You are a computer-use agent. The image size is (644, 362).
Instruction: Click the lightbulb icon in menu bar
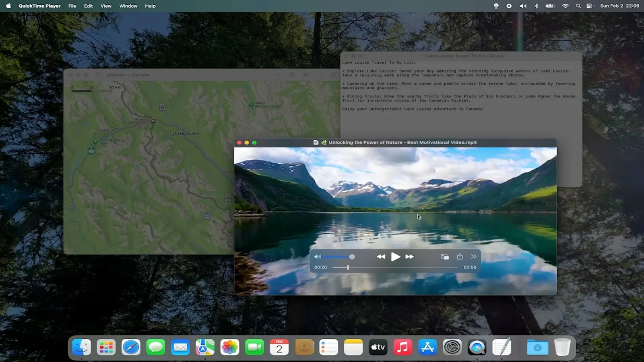point(496,6)
